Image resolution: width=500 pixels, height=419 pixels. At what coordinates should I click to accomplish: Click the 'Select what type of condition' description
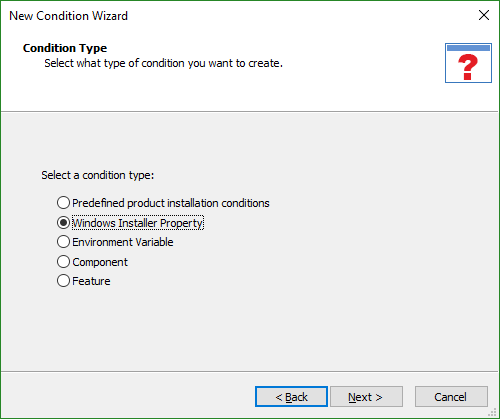tap(163, 63)
